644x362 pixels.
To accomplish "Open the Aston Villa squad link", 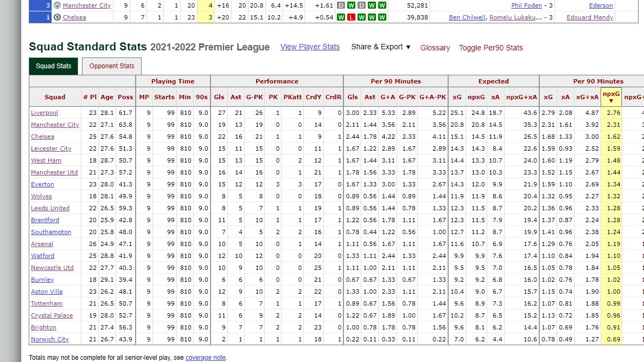I will click(47, 292).
